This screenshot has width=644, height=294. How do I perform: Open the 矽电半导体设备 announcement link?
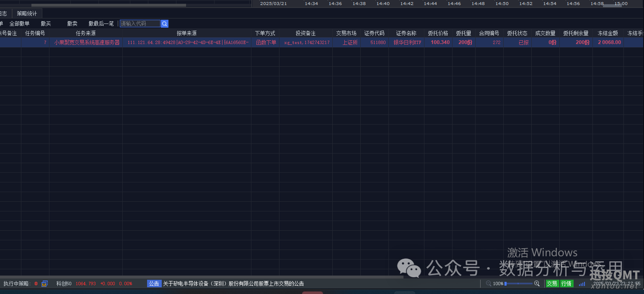(233, 284)
